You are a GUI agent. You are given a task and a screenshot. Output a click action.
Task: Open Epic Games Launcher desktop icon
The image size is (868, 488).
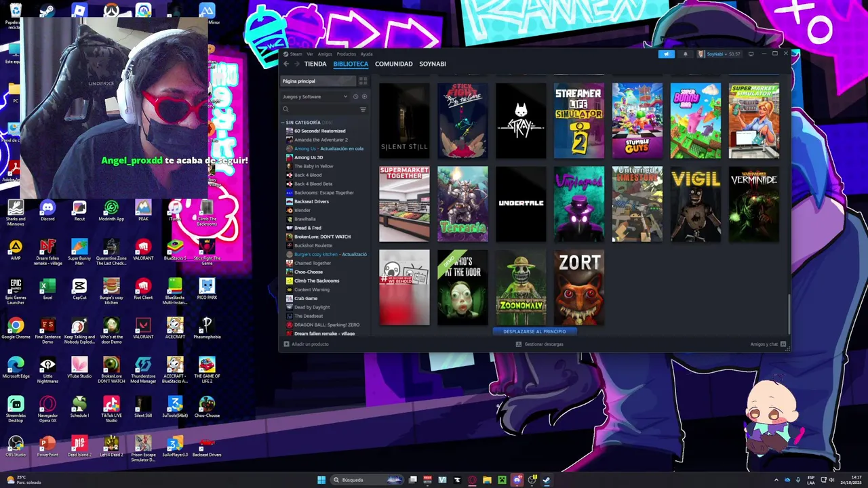click(16, 290)
